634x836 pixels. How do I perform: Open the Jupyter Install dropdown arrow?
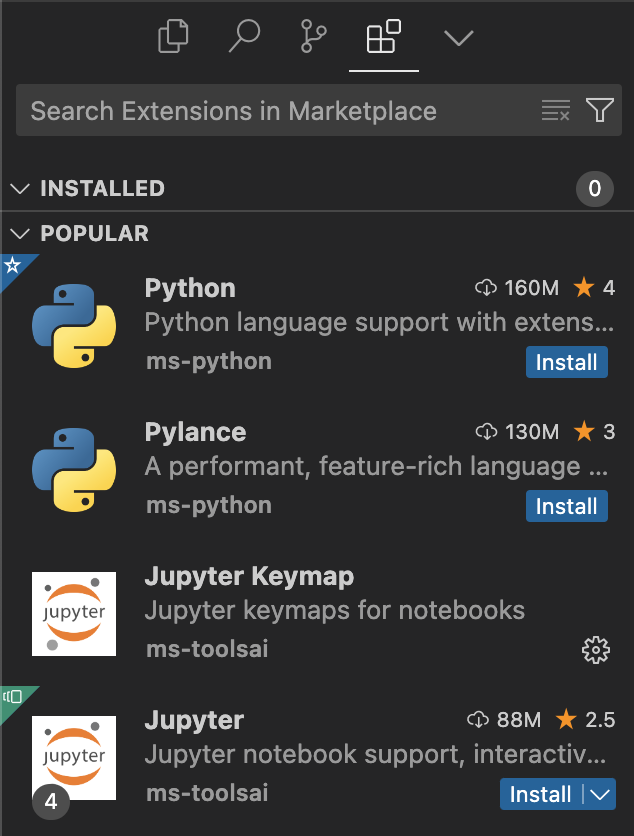pyautogui.click(x=599, y=794)
